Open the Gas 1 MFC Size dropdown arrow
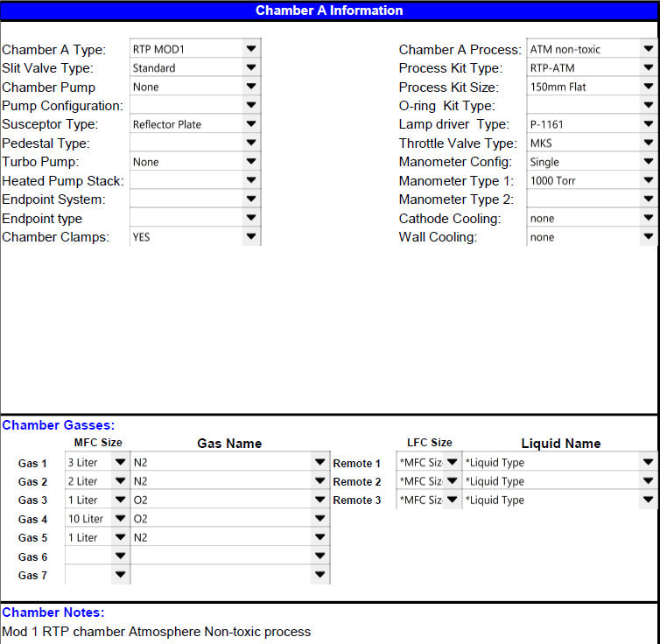 [121, 462]
